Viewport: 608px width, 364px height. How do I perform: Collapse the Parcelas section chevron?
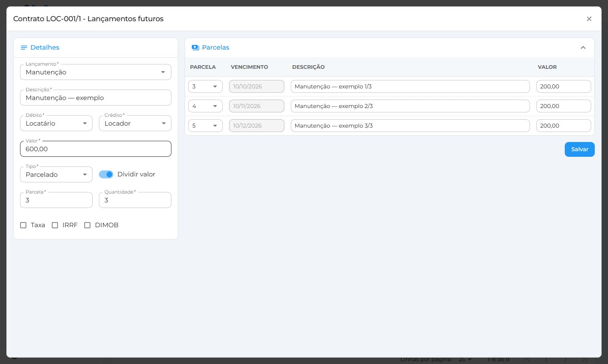pos(583,48)
